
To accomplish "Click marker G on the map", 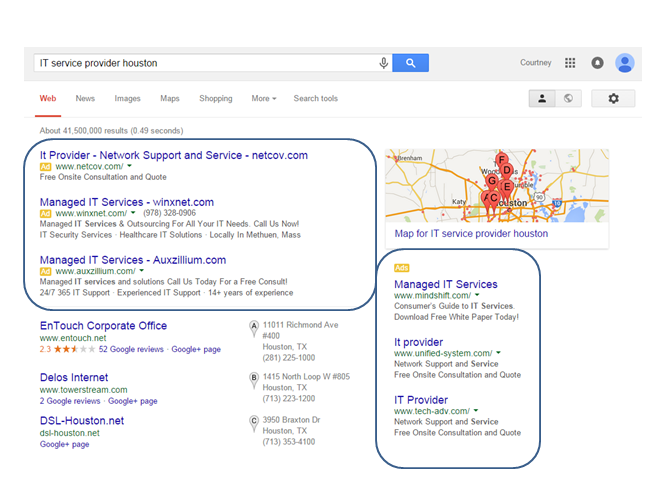I will [492, 181].
